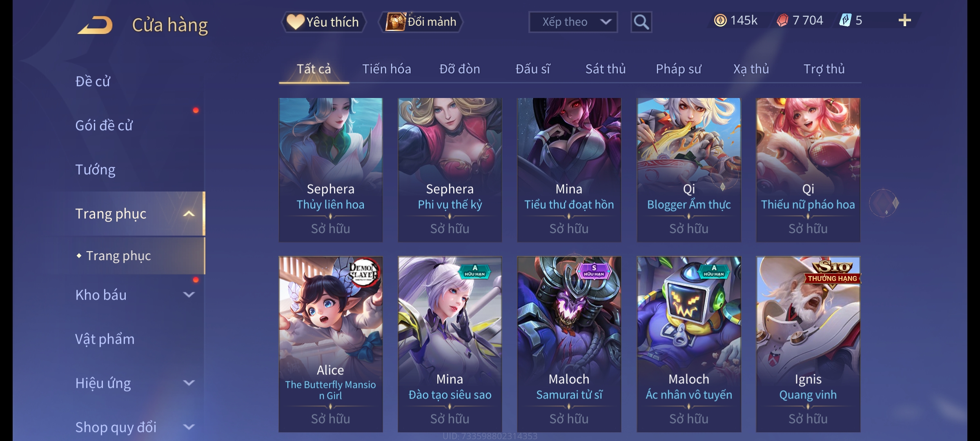This screenshot has width=980, height=441.
Task: Open the Tướng sidebar menu
Action: (95, 169)
